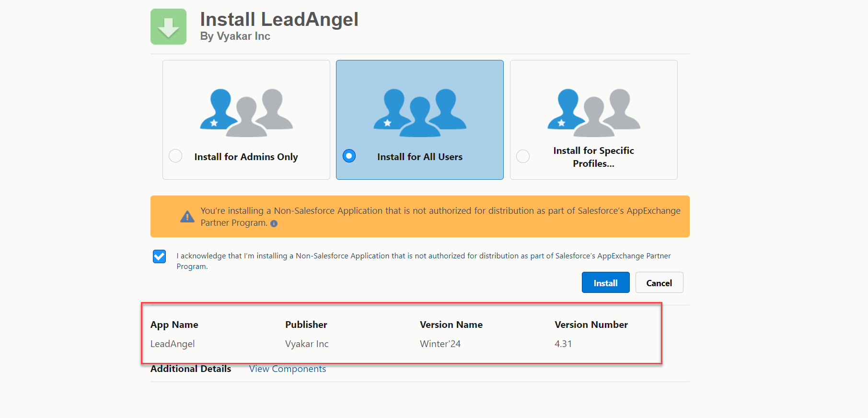The height and width of the screenshot is (418, 868).
Task: Click the orange warning banner message text
Action: [x=440, y=217]
